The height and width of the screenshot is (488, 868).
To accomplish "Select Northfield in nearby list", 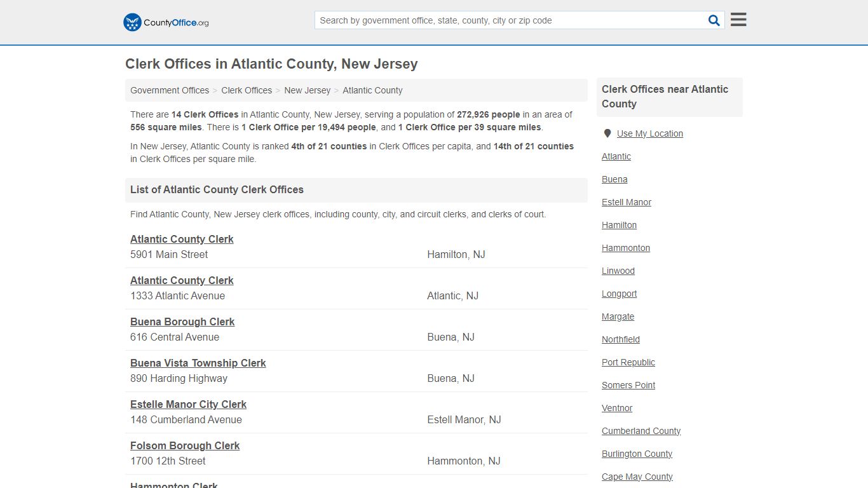I will [621, 339].
